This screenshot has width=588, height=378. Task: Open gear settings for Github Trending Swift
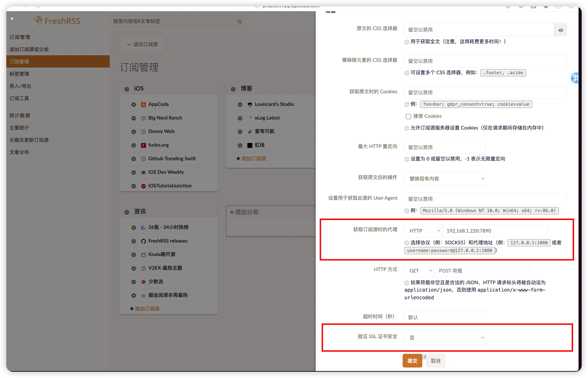tap(134, 159)
